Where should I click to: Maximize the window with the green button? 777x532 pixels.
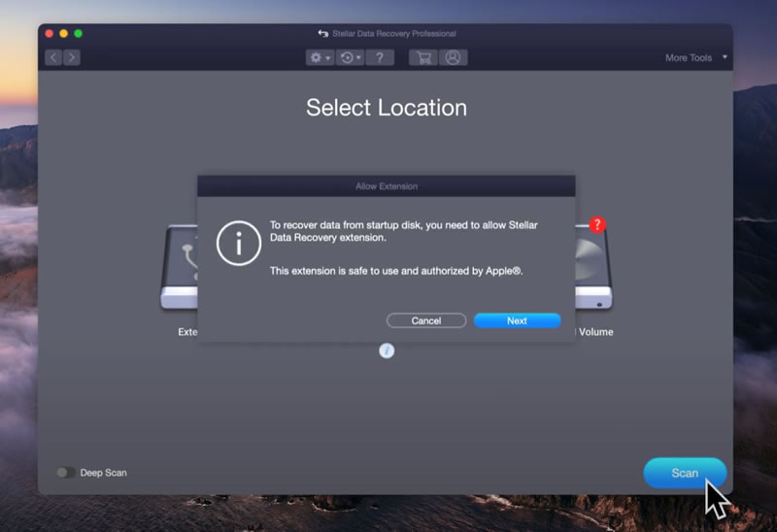(x=78, y=34)
